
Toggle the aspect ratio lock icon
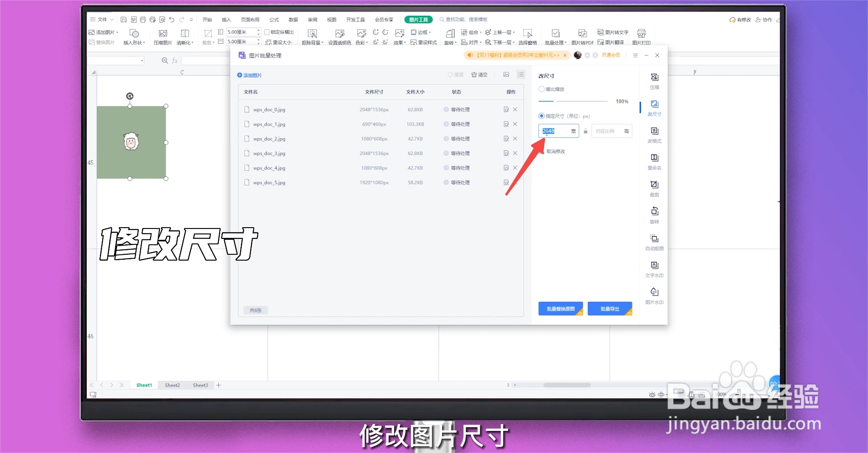pyautogui.click(x=585, y=131)
